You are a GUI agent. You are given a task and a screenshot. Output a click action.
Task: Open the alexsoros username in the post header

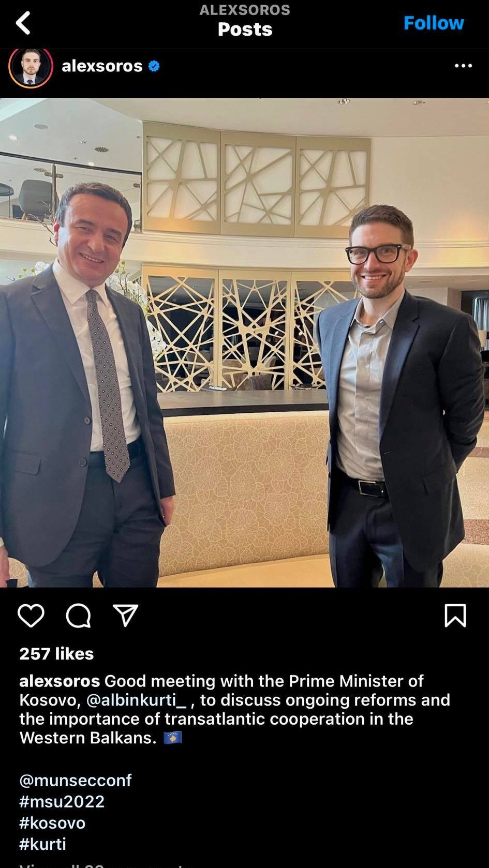tap(102, 66)
